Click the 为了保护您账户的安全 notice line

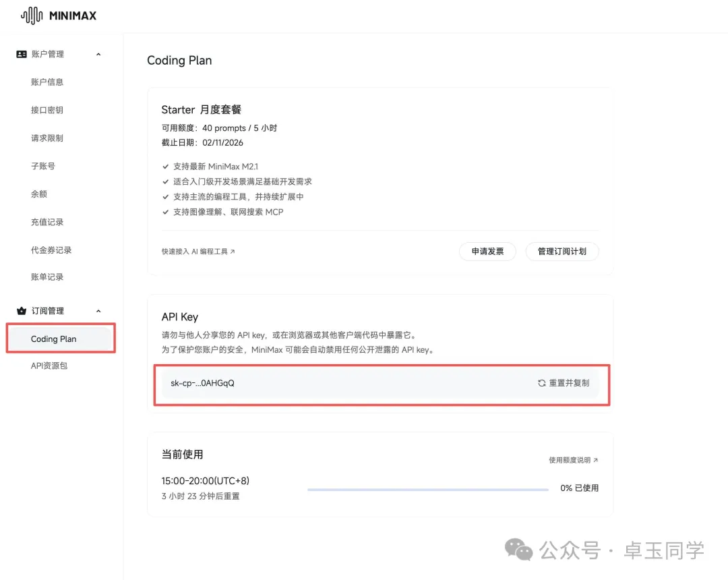pyautogui.click(x=299, y=349)
